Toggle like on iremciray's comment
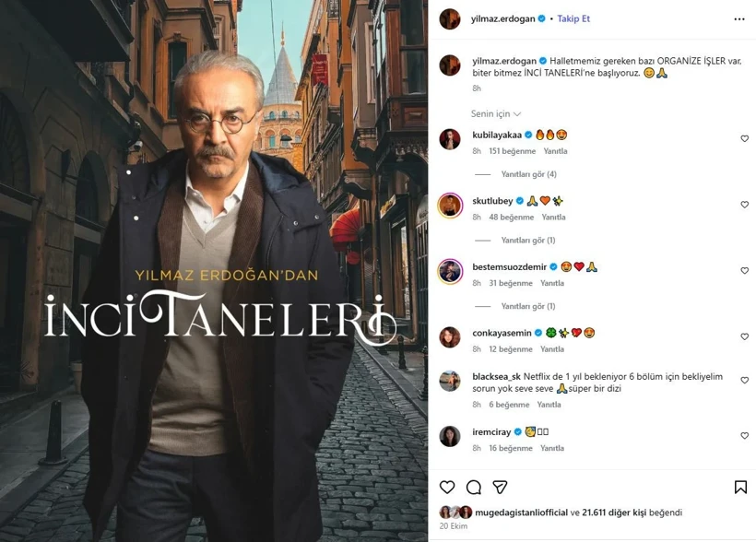The width and height of the screenshot is (756, 542). (x=744, y=436)
